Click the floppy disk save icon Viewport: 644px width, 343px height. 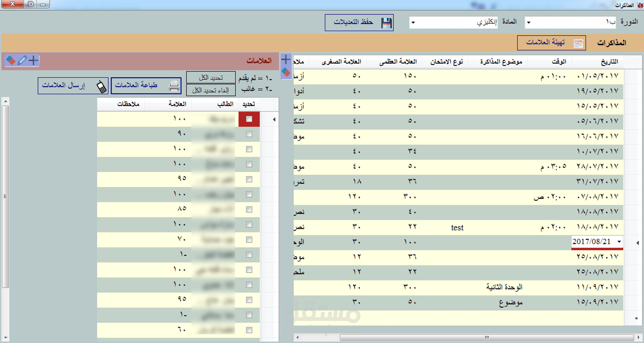click(x=386, y=23)
